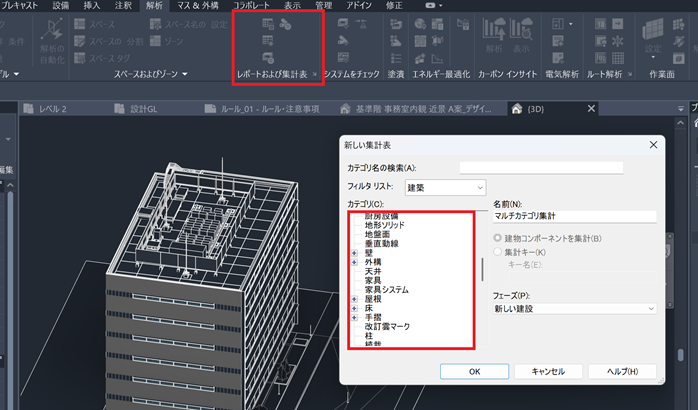Select the ゾーン tool icon
The width and height of the screenshot is (698, 410).
tap(155, 41)
